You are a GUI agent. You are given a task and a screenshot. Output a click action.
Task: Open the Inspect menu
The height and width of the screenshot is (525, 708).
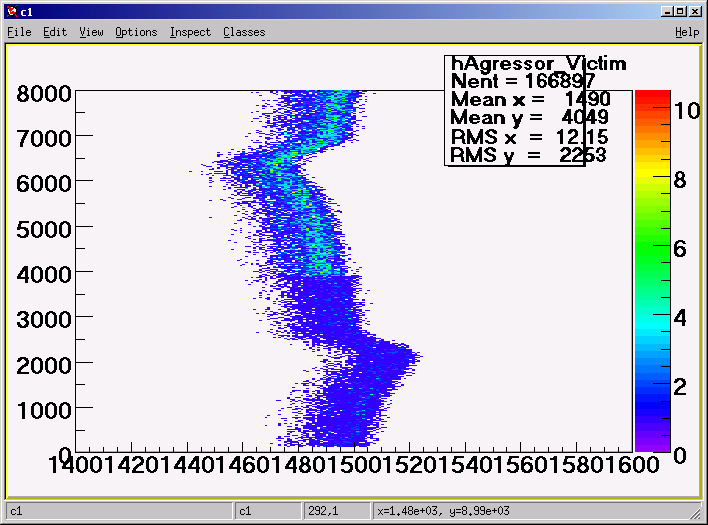pos(190,32)
